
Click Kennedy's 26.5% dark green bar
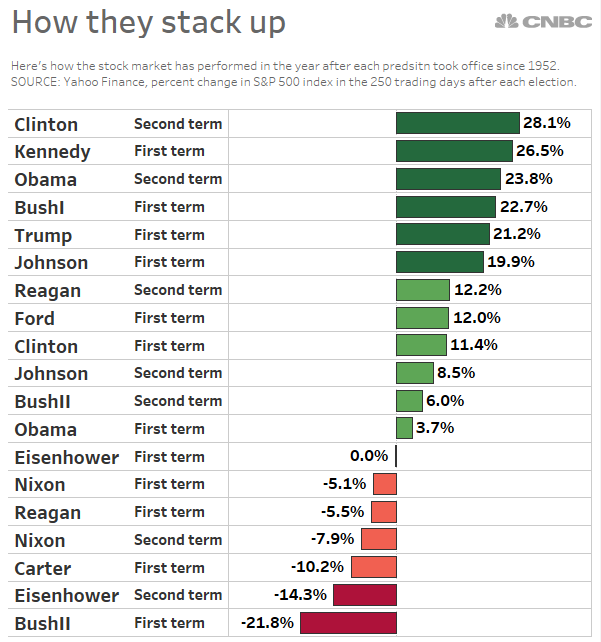pos(454,151)
